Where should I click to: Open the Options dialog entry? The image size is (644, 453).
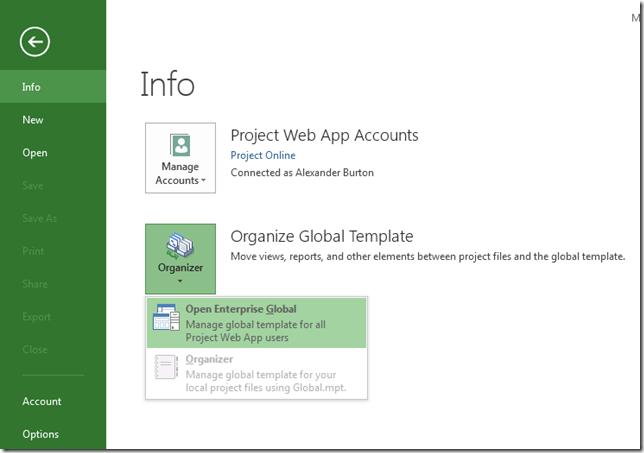click(53, 434)
